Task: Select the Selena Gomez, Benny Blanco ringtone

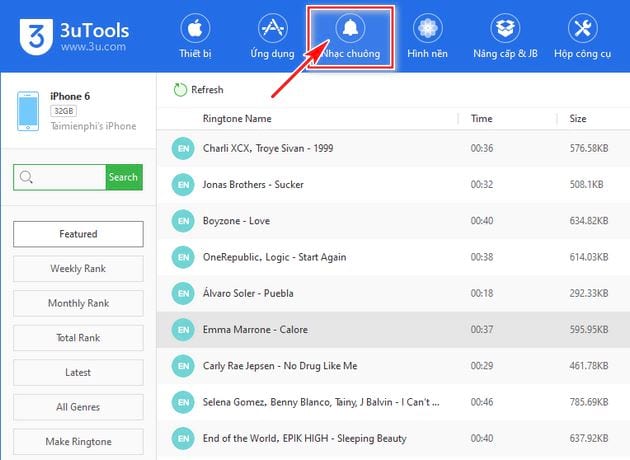Action: click(393, 402)
